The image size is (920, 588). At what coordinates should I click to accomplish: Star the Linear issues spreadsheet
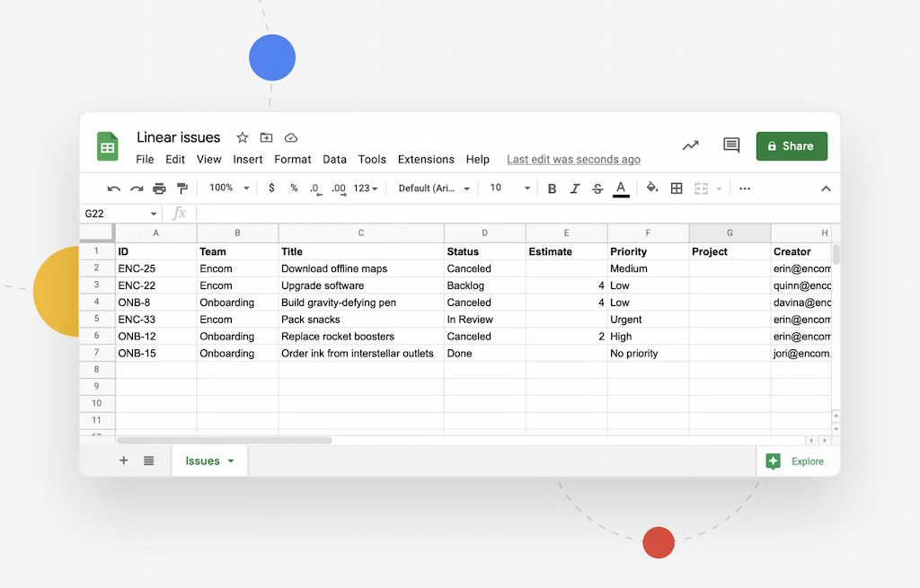coord(241,137)
